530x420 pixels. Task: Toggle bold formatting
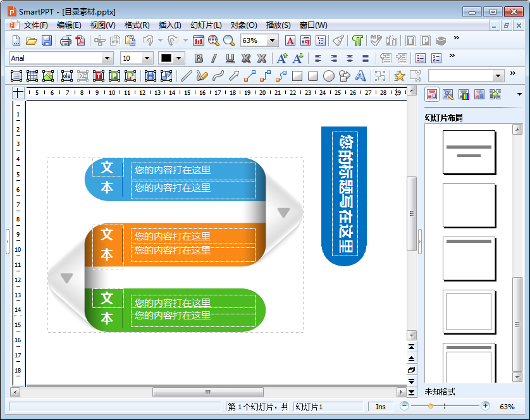pos(199,58)
